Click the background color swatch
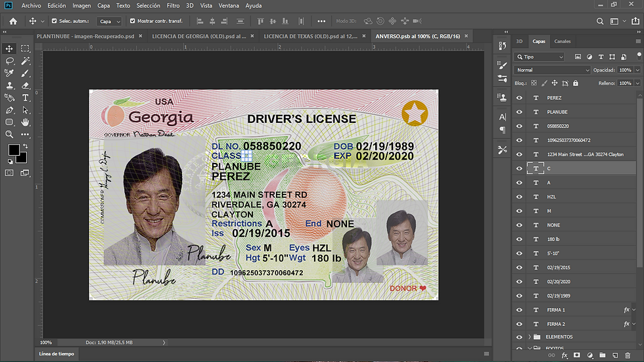The width and height of the screenshot is (644, 362). 22,158
